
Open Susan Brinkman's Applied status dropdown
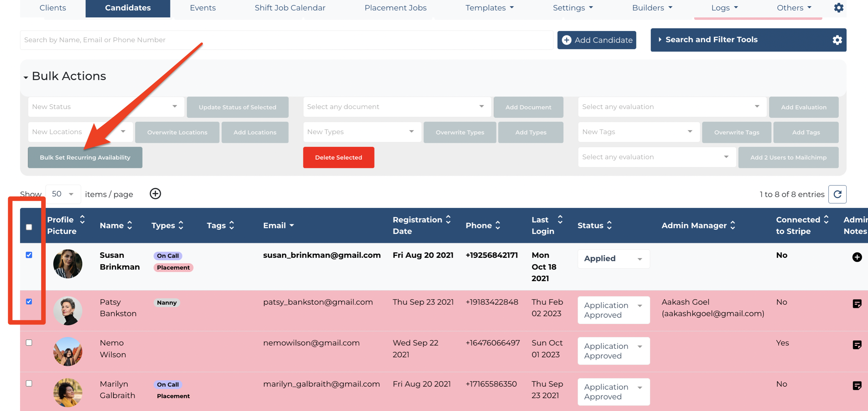point(613,259)
